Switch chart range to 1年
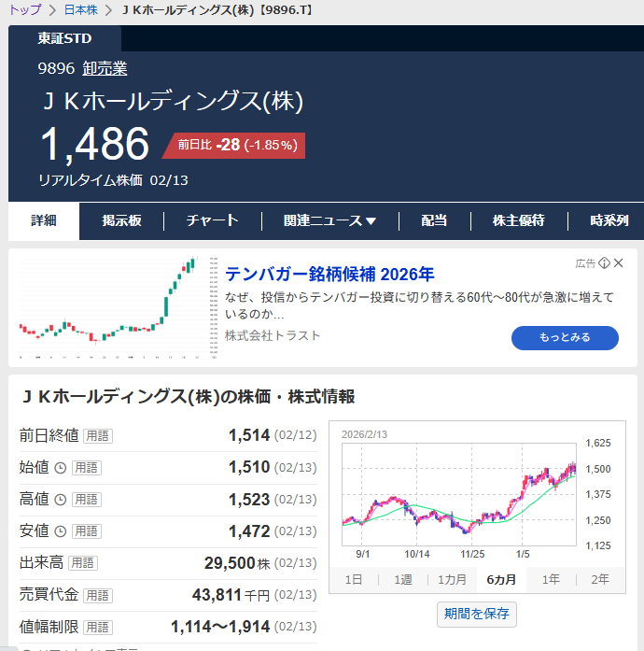The image size is (644, 651). click(x=551, y=579)
